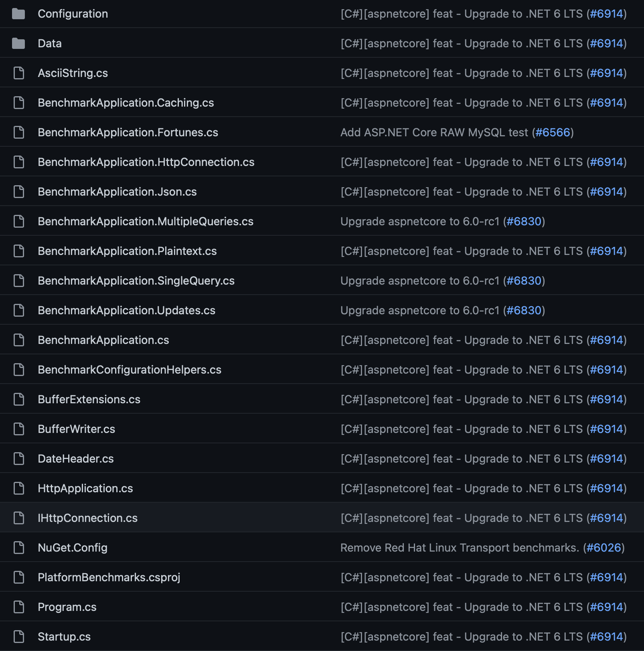This screenshot has width=644, height=651.
Task: Open BufferExtensions.cs file
Action: (89, 400)
